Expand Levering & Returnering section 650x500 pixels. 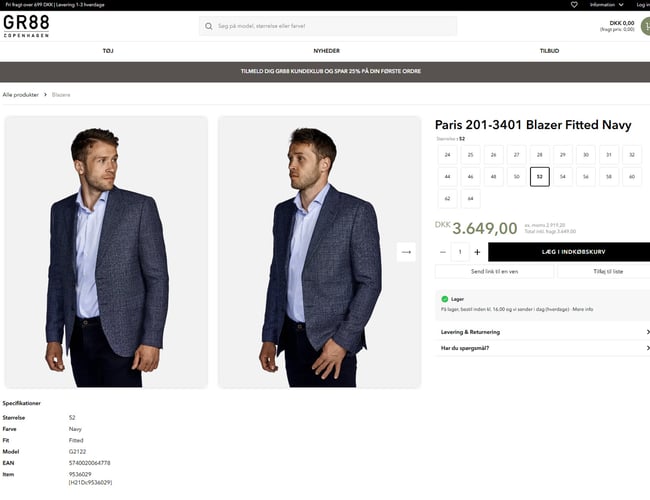pyautogui.click(x=543, y=332)
